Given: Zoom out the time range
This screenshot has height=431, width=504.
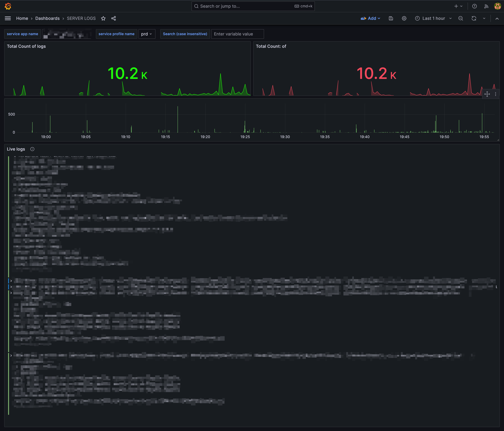Looking at the screenshot, I should [460, 18].
